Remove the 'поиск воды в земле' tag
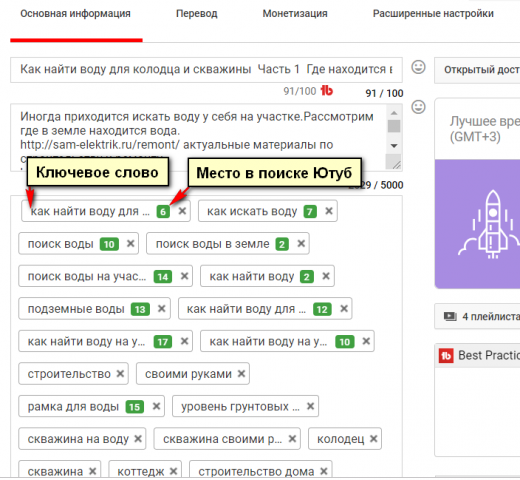 (301, 243)
